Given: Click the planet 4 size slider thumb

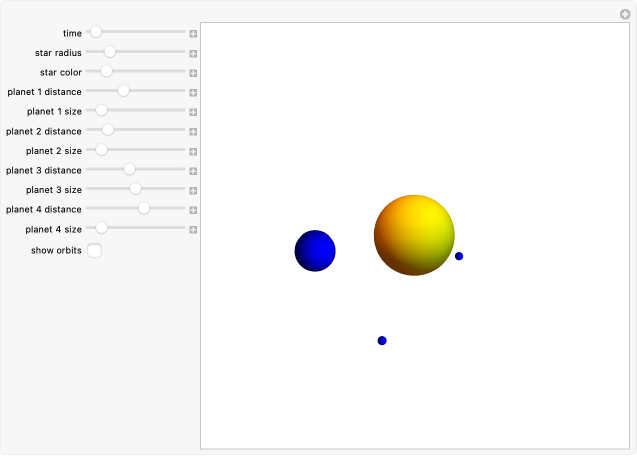Looking at the screenshot, I should (x=101, y=227).
